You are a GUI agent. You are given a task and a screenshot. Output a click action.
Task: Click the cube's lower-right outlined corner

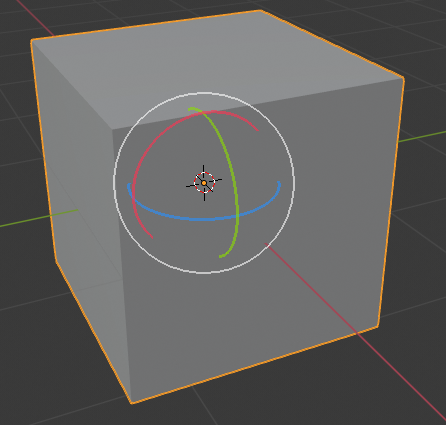[x=378, y=327]
